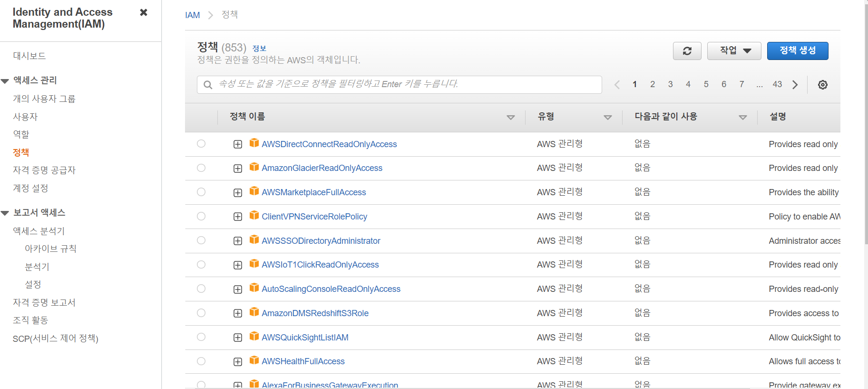Collapse the 보고서 액세스 section
Viewport: 868px width, 389px height.
[x=5, y=213]
